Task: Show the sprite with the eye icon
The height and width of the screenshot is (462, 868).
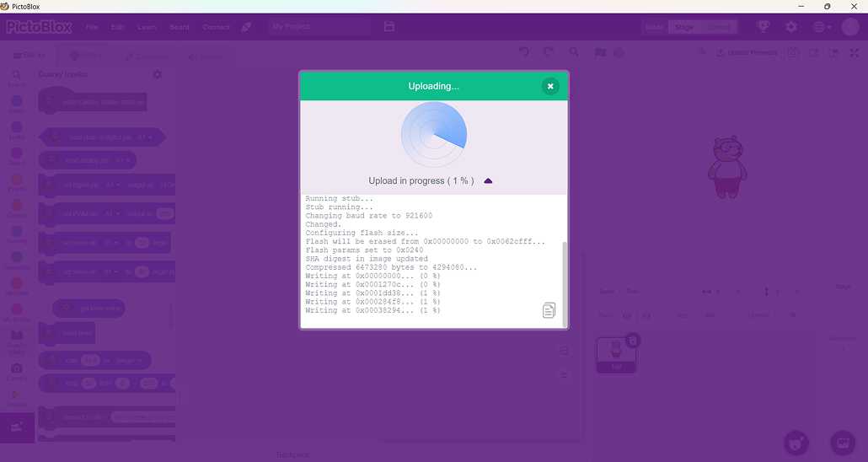Action: pos(627,316)
